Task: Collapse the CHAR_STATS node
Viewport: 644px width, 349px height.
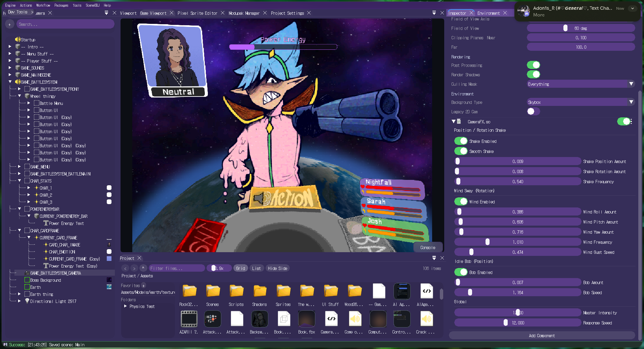Action: (19, 181)
